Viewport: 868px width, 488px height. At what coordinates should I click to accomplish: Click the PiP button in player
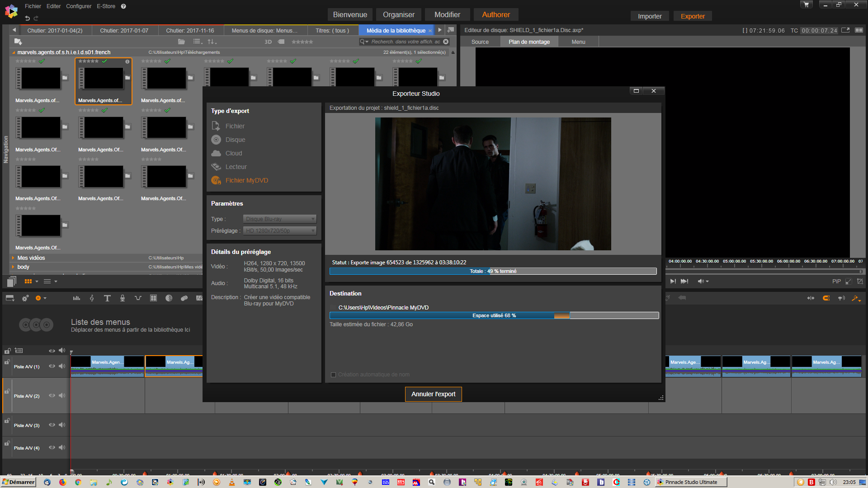point(836,282)
